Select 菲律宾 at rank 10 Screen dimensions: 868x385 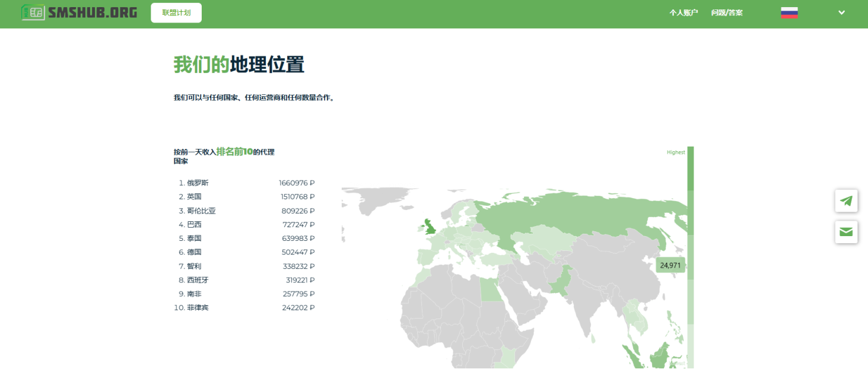tap(198, 308)
